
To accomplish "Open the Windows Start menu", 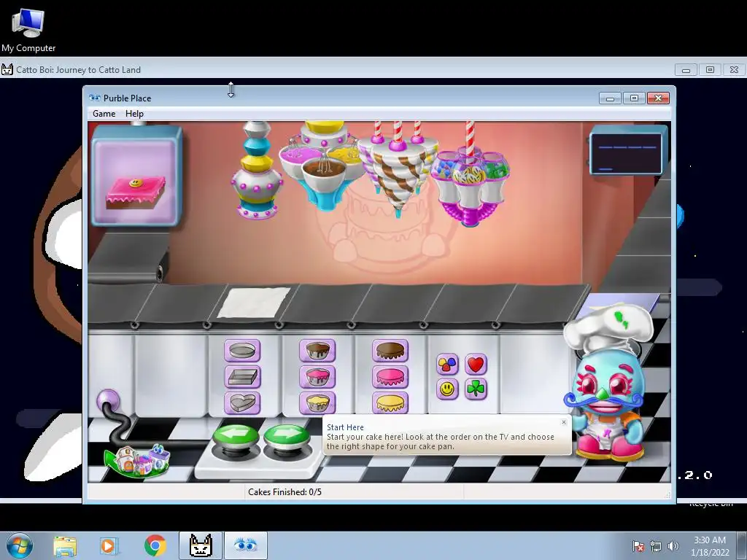I will click(19, 545).
